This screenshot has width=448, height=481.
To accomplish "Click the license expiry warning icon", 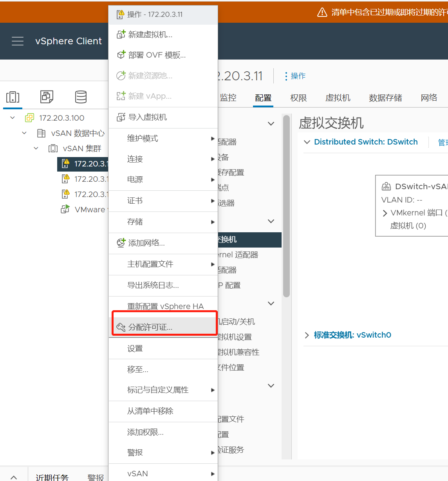I will tap(322, 13).
